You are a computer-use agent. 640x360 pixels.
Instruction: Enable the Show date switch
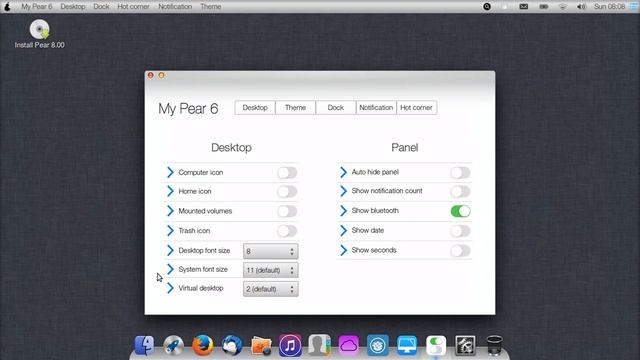[460, 231]
